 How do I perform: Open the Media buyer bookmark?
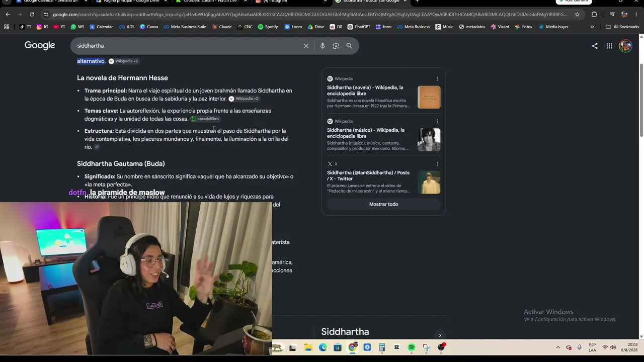point(553,27)
